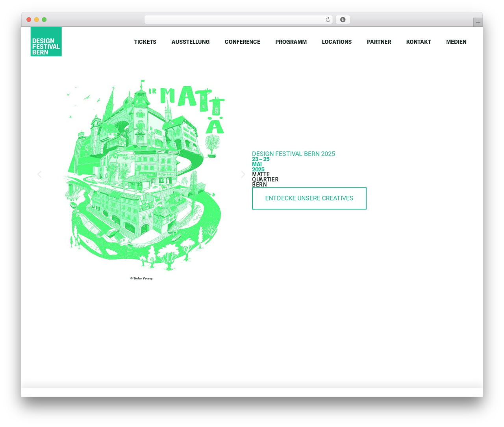Open the Ausstellung navigation item
The width and height of the screenshot is (504, 427).
(191, 42)
